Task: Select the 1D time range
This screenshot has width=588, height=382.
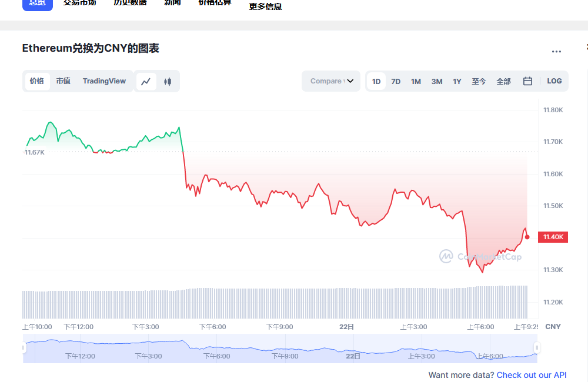Action: click(x=376, y=81)
